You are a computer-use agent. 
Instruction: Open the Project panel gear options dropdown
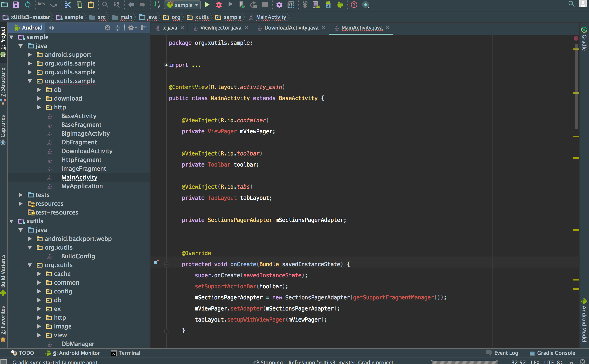pyautogui.click(x=132, y=28)
